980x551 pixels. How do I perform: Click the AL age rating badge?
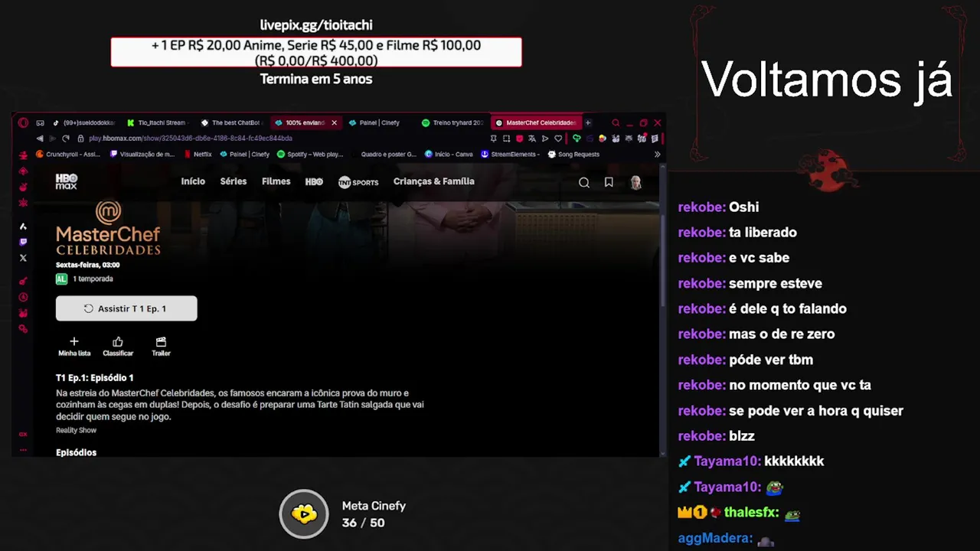[61, 279]
